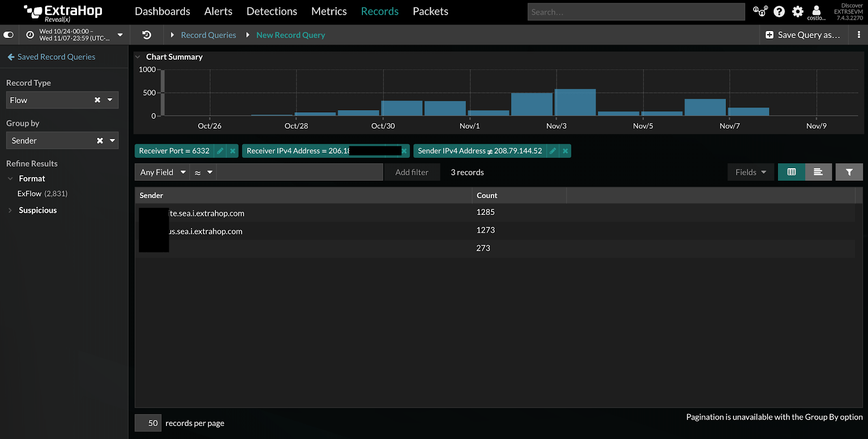Expand the Suspicious refine section
Screen dimensions: 868x439
(10, 211)
